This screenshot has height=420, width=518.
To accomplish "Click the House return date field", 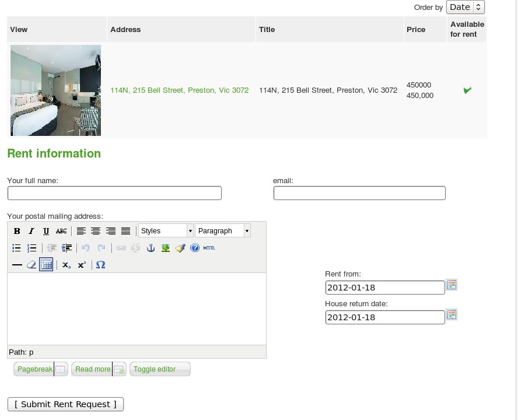I will point(385,317).
